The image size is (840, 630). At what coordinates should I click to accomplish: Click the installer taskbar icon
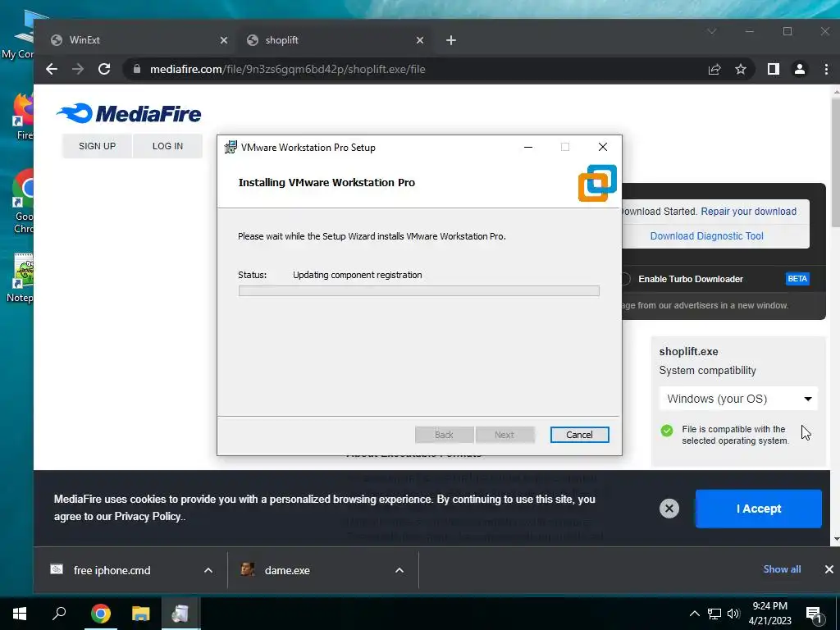point(180,614)
